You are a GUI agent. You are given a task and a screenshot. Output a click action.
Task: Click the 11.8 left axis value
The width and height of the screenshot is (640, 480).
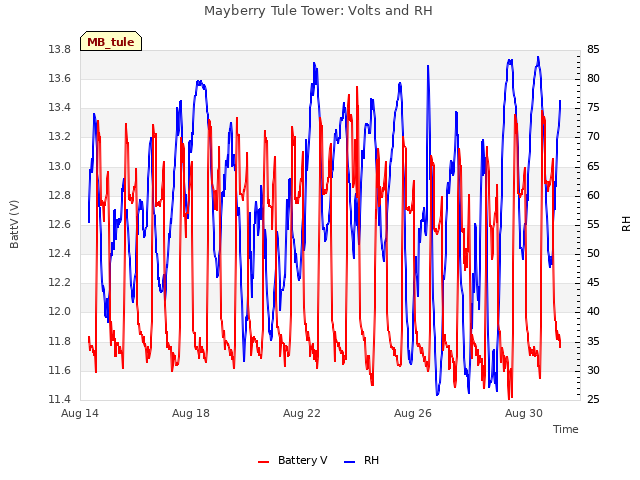(x=60, y=341)
